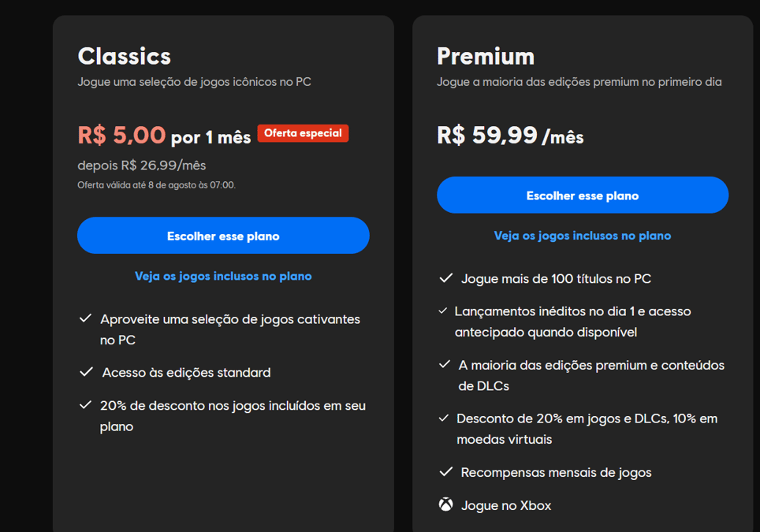Click checkmark beside 'Recompensas mensais de jogos'
The image size is (760, 532).
tap(445, 471)
